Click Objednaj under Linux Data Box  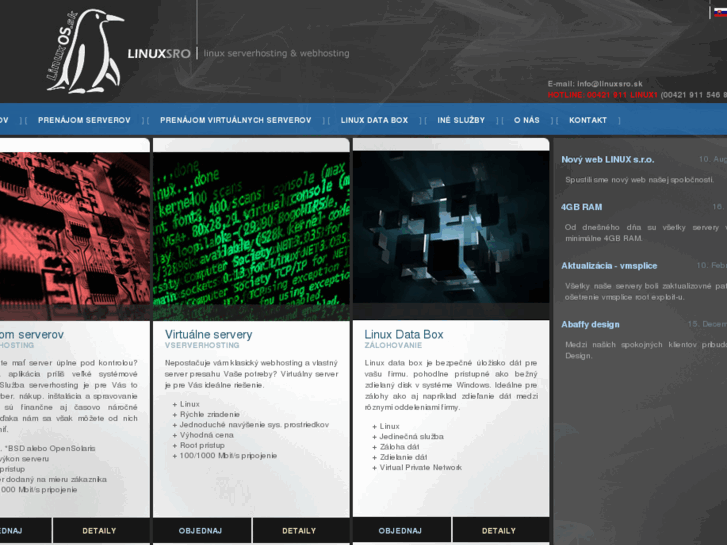coord(401,531)
